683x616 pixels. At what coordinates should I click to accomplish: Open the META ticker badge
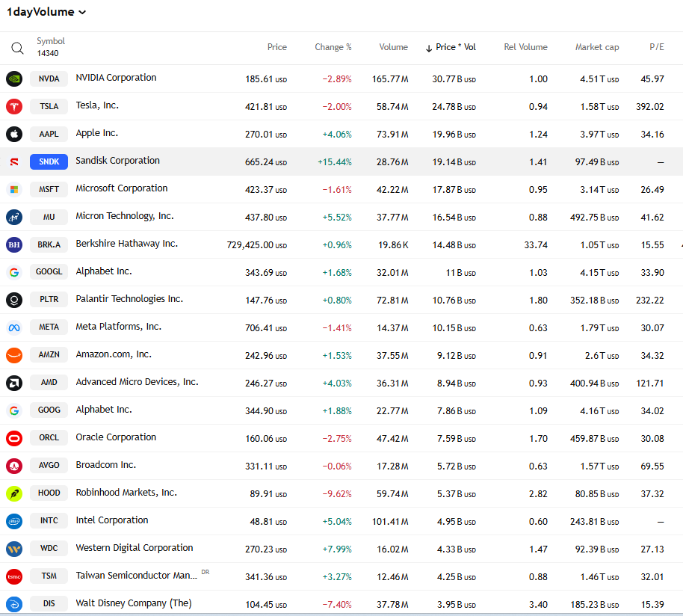click(49, 327)
